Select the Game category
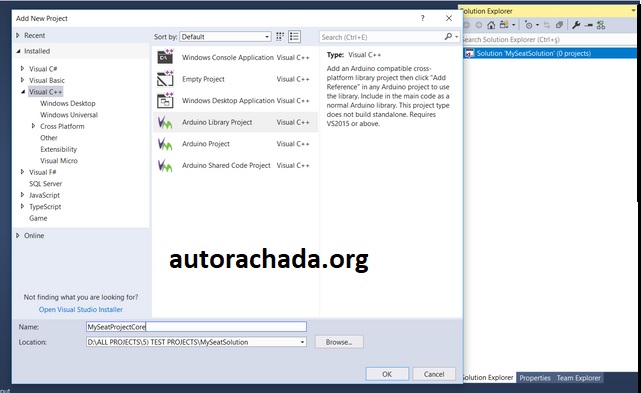Image resolution: width=641 pixels, height=393 pixels. pos(38,218)
